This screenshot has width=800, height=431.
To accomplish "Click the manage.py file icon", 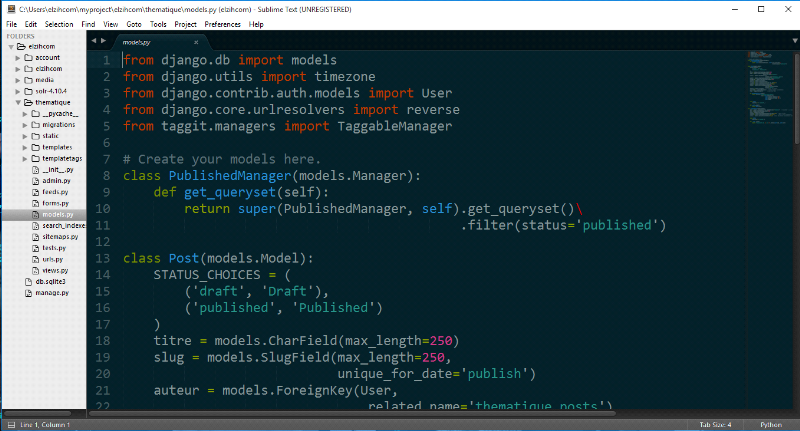I will tap(27, 293).
